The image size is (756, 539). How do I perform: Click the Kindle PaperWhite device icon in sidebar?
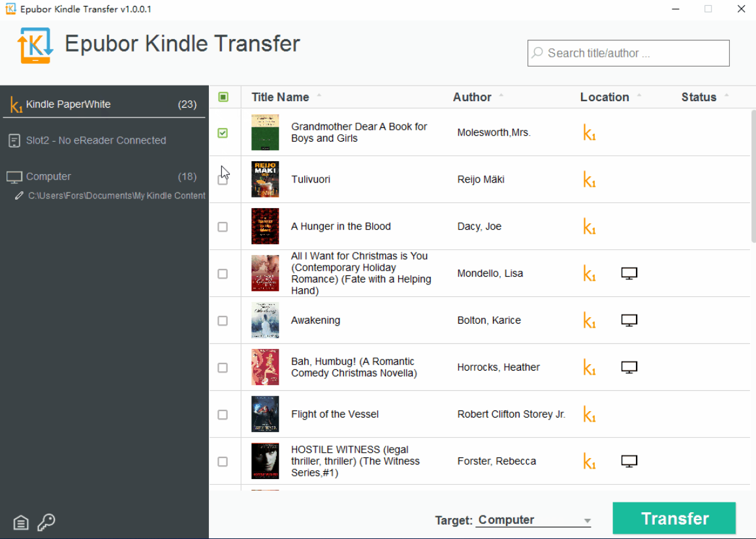[16, 105]
